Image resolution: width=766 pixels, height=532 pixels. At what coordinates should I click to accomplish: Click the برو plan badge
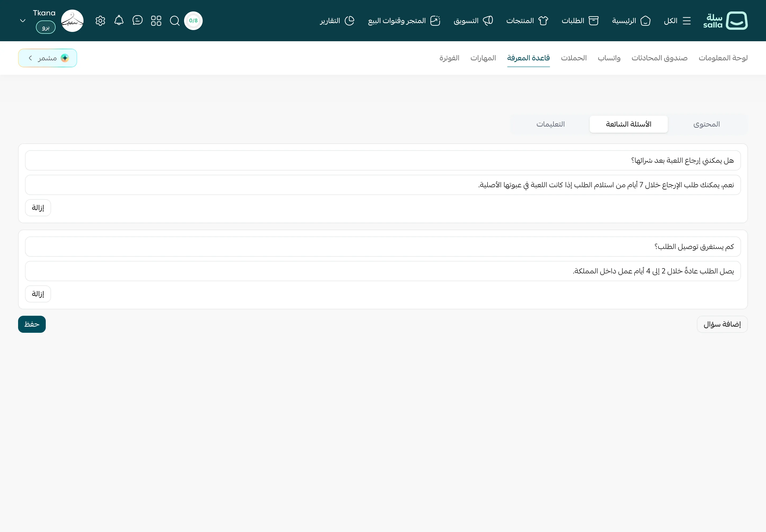pyautogui.click(x=46, y=27)
